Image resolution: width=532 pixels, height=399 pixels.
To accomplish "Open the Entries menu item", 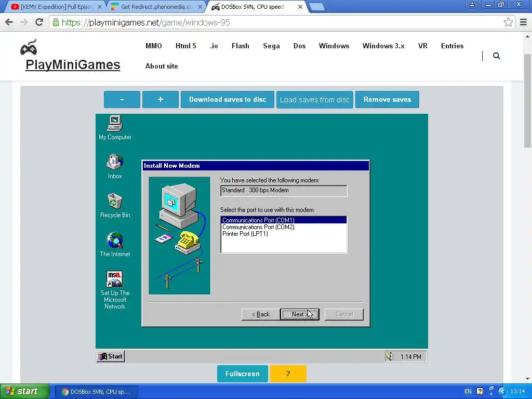I will tap(452, 46).
